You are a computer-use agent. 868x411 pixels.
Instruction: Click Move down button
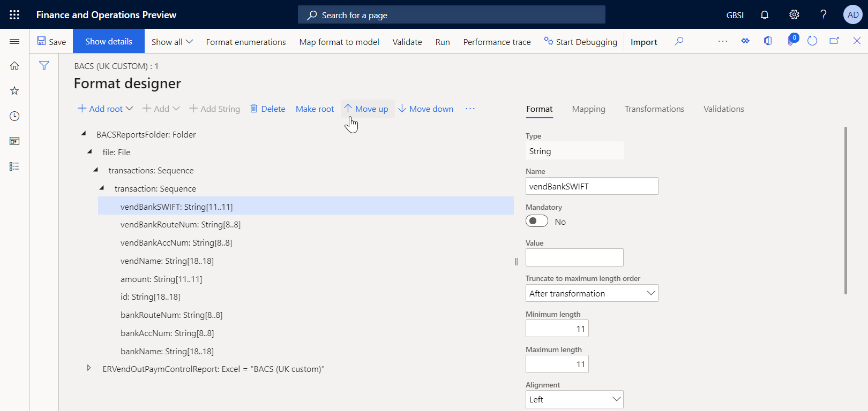426,109
